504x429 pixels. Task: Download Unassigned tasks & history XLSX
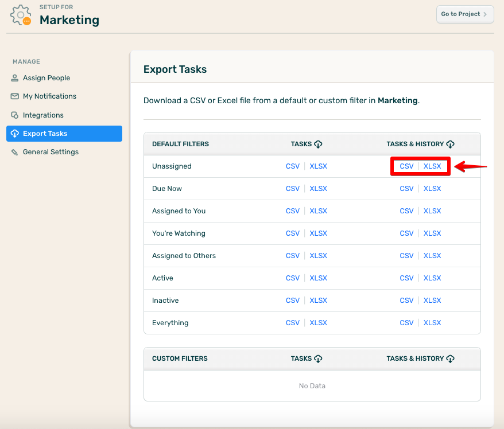tap(432, 166)
